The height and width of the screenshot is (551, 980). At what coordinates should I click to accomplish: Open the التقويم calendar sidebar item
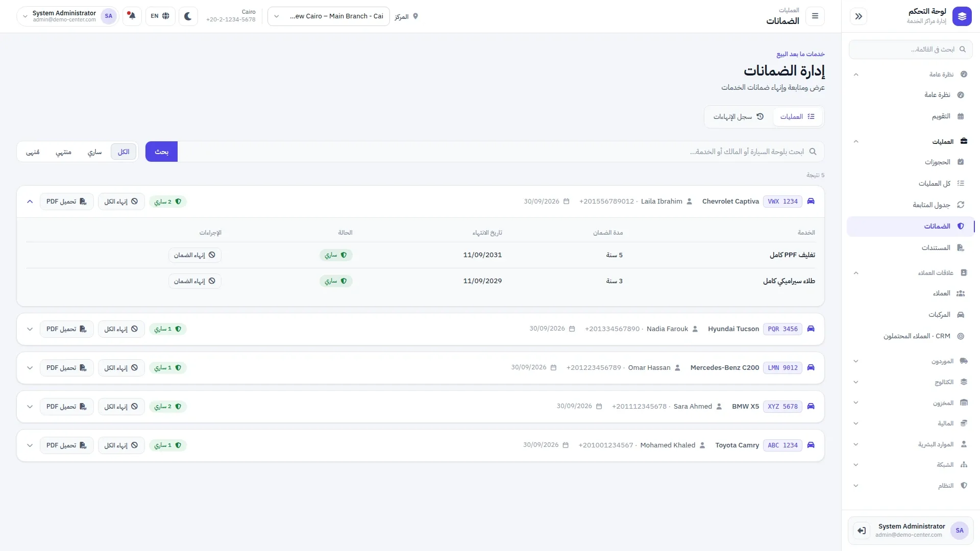(x=911, y=116)
